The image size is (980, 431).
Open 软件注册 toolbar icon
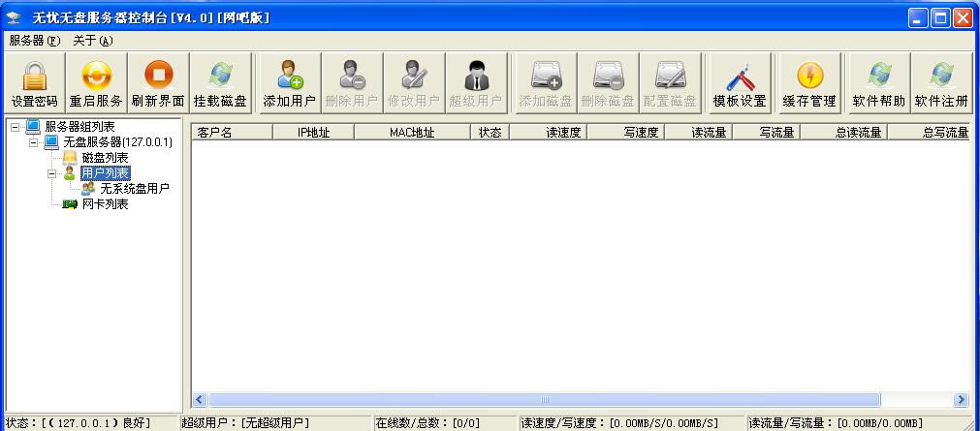pos(941,76)
